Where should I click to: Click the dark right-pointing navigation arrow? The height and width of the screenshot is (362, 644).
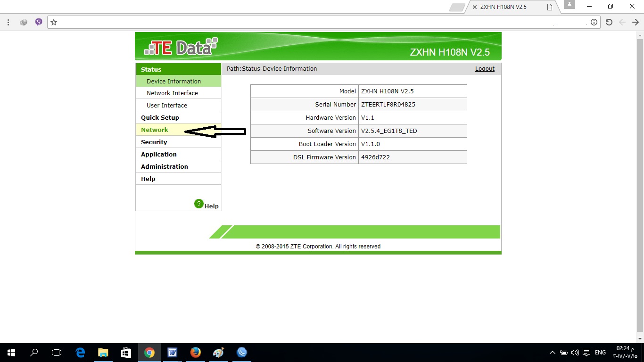pyautogui.click(x=636, y=22)
